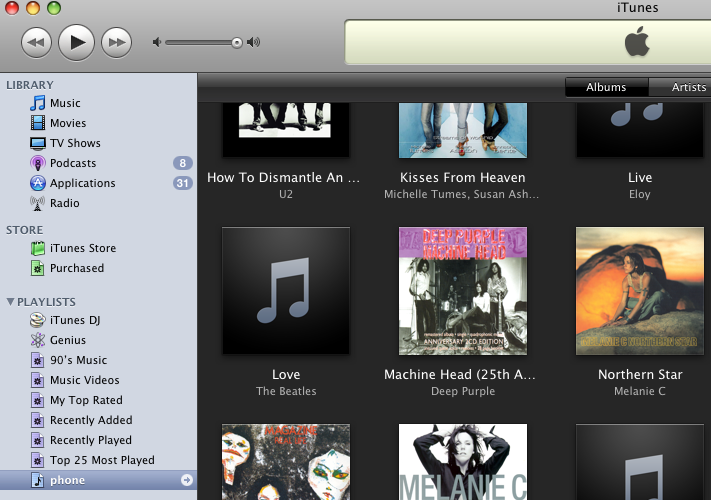Click the arrow button on phone playlist

click(187, 480)
